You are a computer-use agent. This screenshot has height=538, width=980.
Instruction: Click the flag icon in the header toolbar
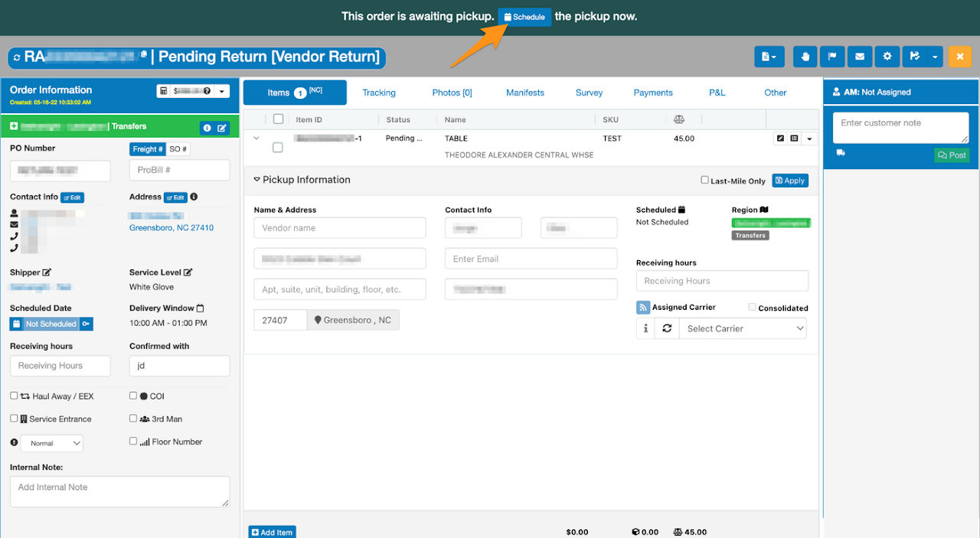coord(832,57)
